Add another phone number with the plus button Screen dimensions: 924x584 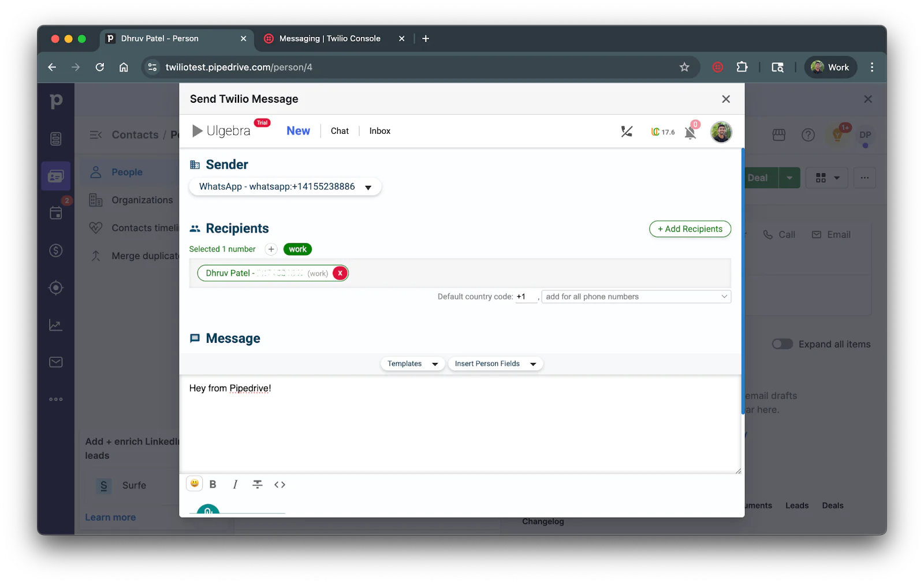click(x=270, y=249)
